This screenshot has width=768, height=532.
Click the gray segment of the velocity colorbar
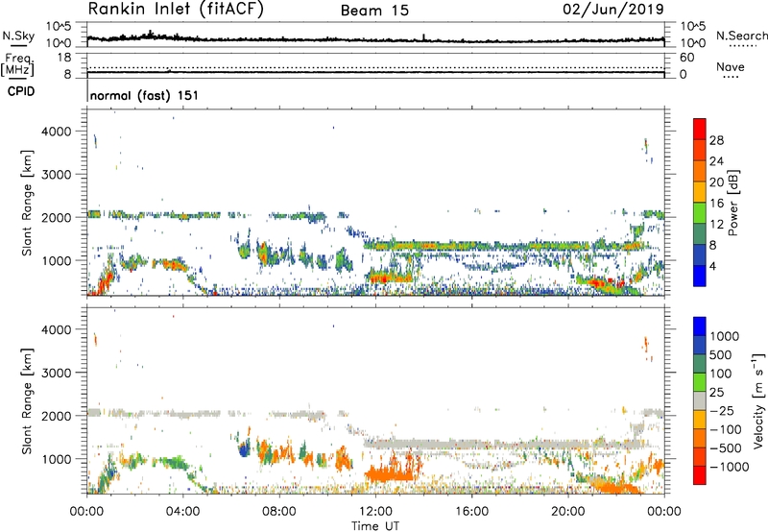[700, 400]
